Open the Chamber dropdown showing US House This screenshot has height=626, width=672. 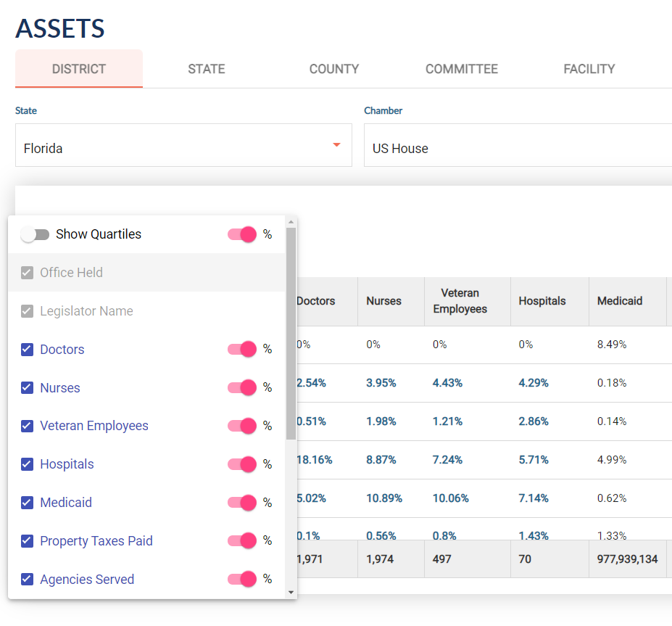(x=518, y=148)
